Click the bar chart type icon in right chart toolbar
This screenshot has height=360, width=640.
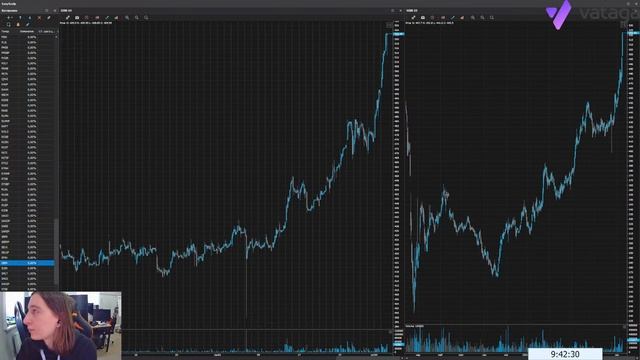click(462, 18)
